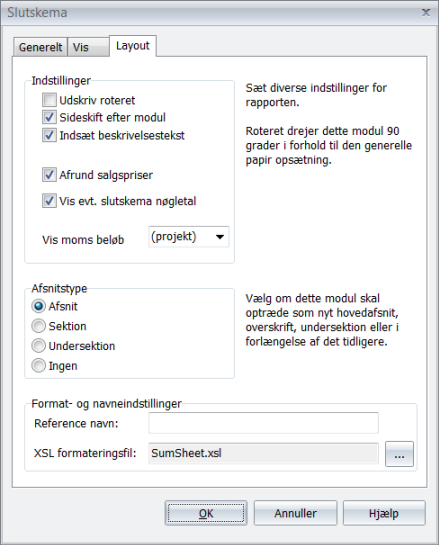Viewport: 439px width, 545px height.
Task: Click the dropdown arrow next to (projekt)
Action: click(220, 237)
